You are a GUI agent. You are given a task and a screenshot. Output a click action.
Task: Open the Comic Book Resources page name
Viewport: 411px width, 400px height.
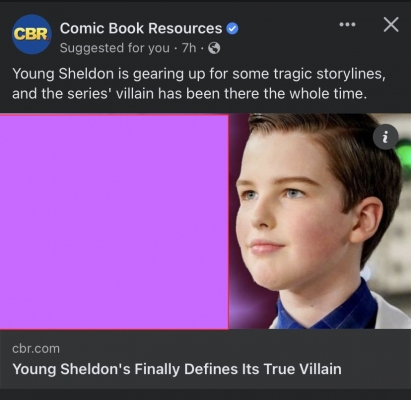[141, 28]
